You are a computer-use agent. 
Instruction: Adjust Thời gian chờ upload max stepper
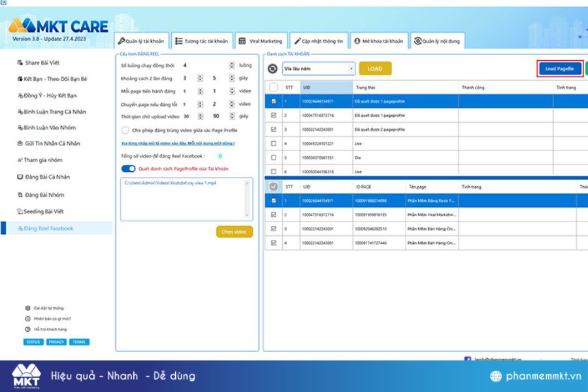point(232,116)
